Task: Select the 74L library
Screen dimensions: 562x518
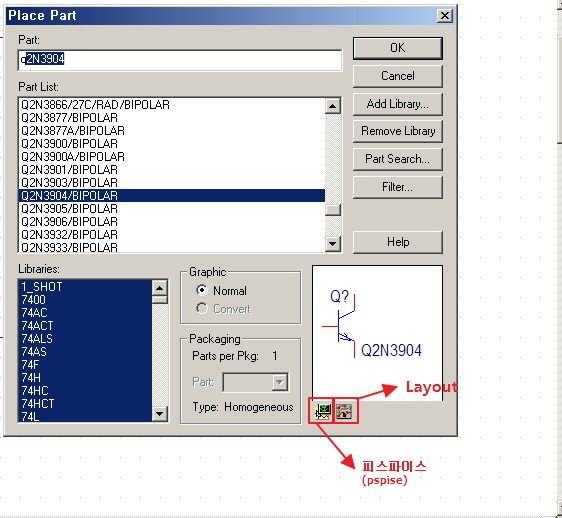Action: click(x=85, y=416)
